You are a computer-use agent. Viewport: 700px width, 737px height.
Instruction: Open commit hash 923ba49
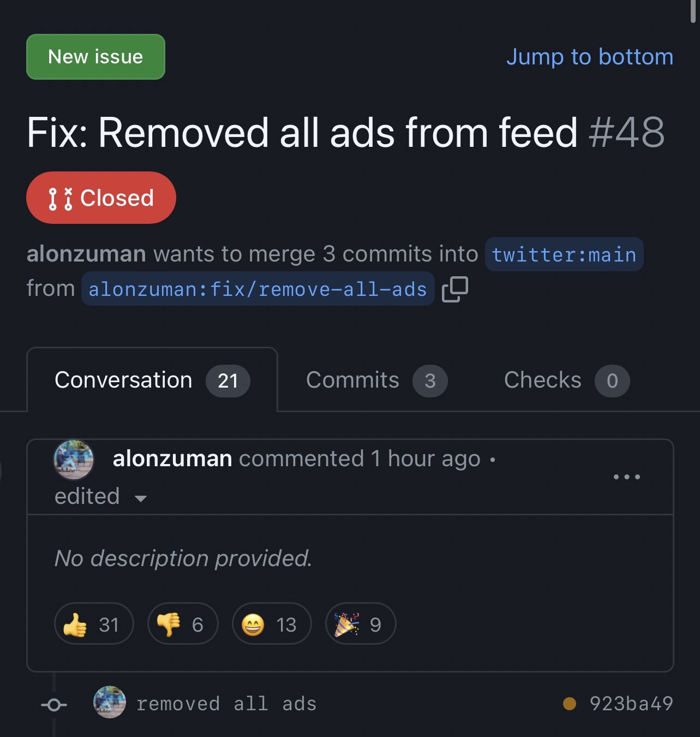click(631, 704)
